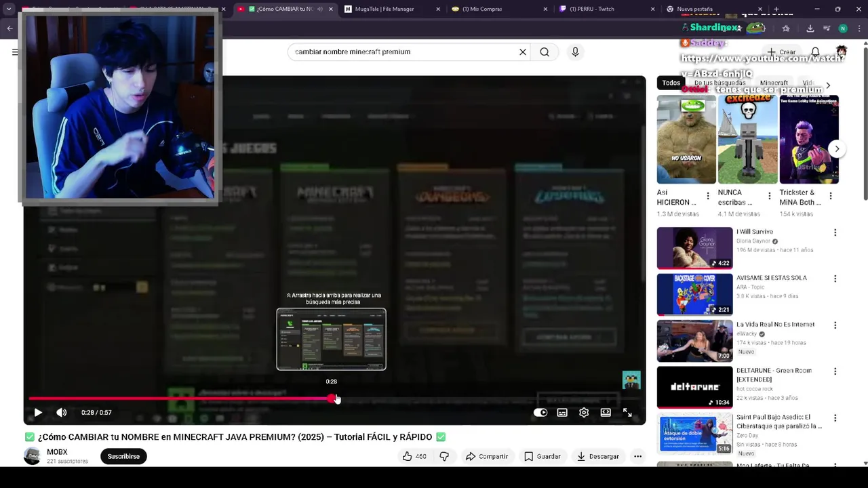Screen dimensions: 868x488
Task: Open the player settings gear
Action: click(x=584, y=412)
